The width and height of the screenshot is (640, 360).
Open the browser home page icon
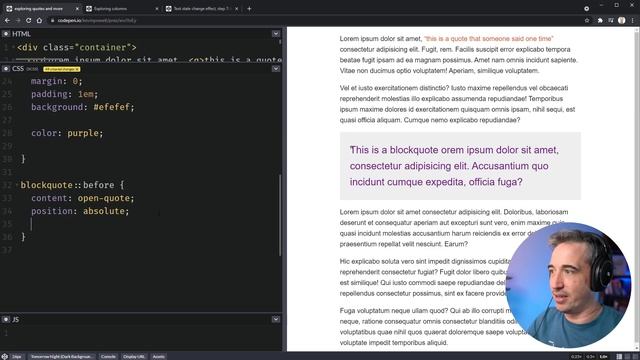click(39, 20)
